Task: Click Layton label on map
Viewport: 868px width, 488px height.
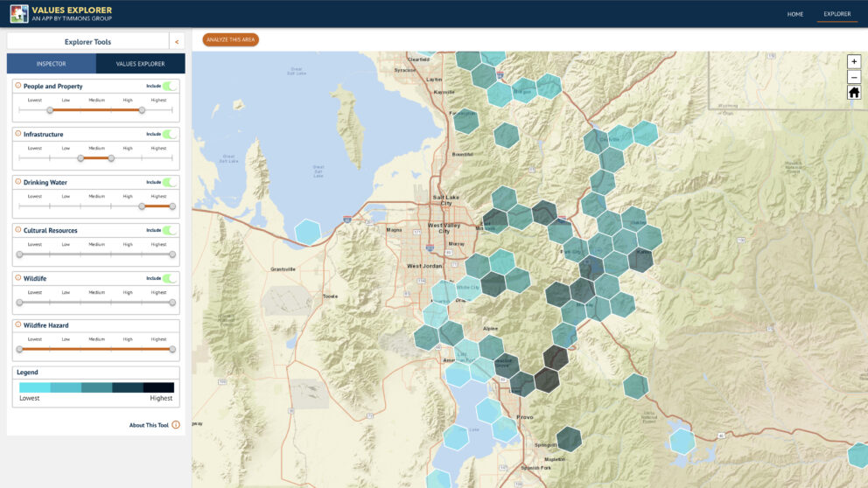Action: coord(434,80)
